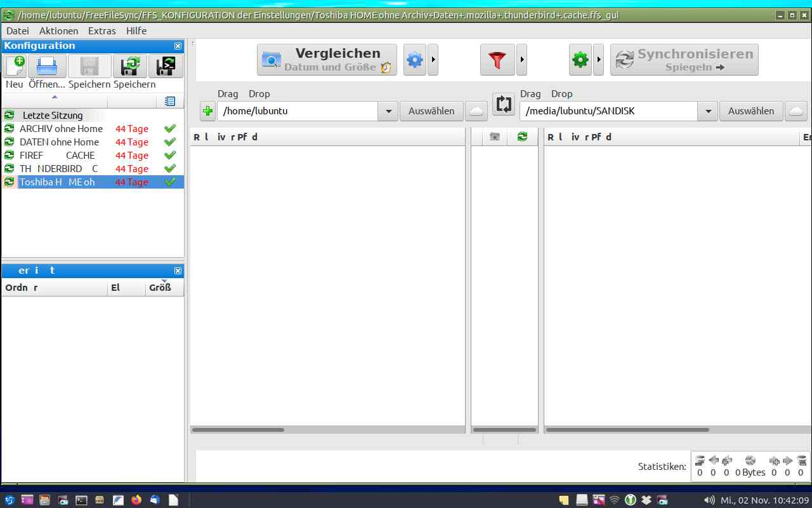Click the save-as floppy icon with green arrows

(131, 66)
